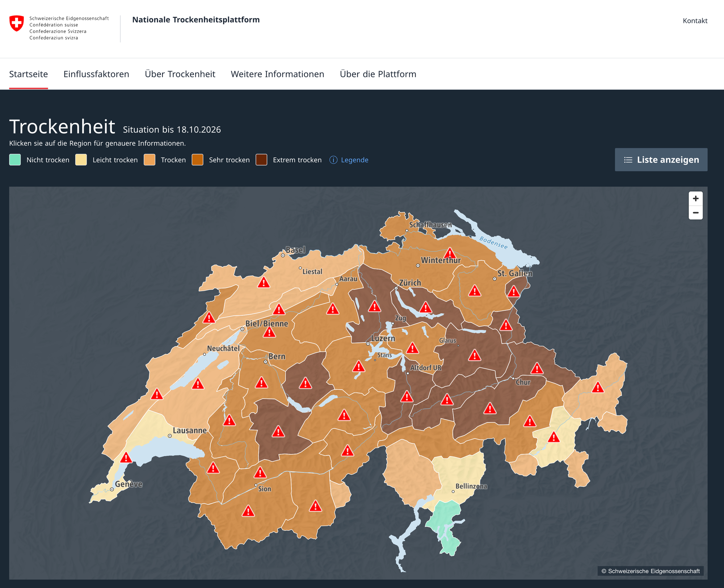Click warning icon directly south of Bern

261,383
